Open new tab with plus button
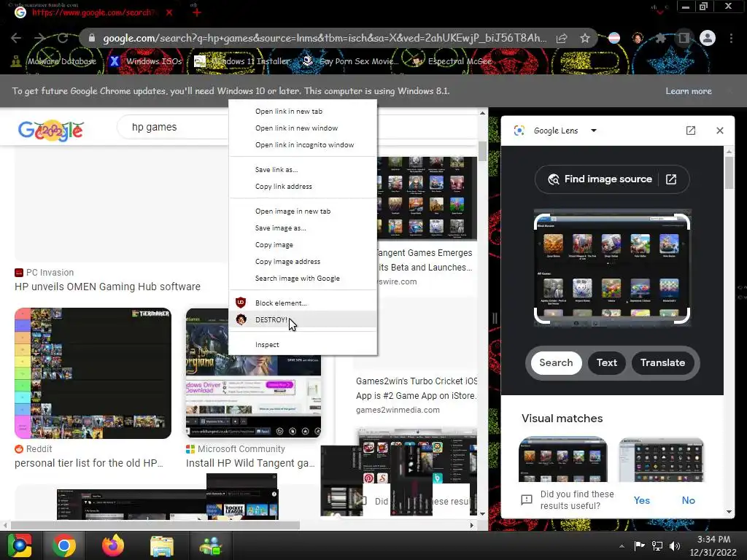This screenshot has width=747, height=560. point(197,12)
